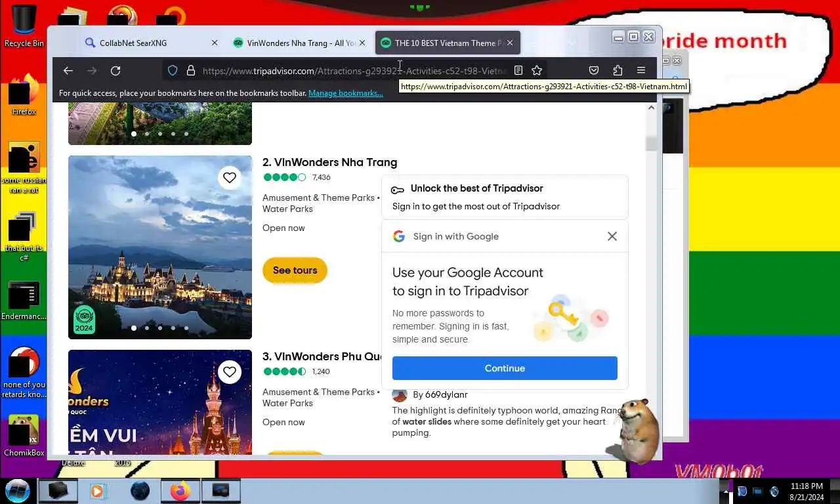The image size is (840, 504).
Task: Click 'Sign in to get the most out of Tripadvisor' text
Action: coord(476,206)
